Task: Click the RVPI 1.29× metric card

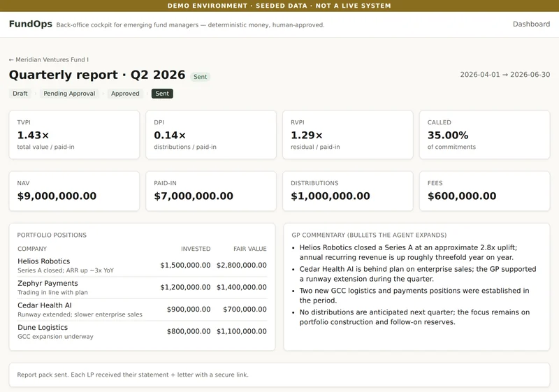Action: click(348, 135)
